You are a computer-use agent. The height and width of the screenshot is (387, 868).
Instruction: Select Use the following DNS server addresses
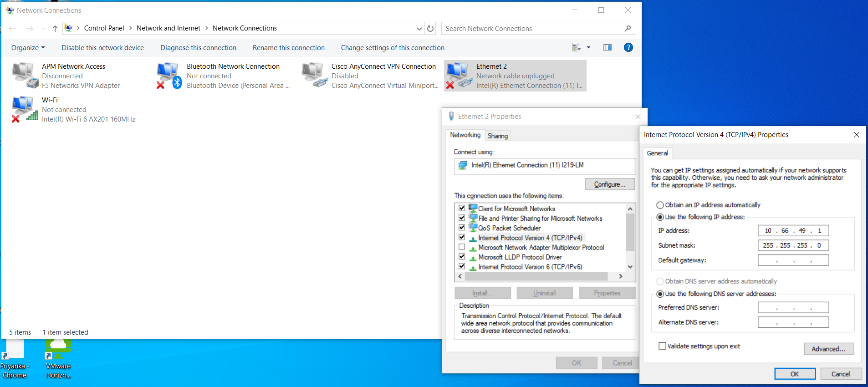pos(660,294)
